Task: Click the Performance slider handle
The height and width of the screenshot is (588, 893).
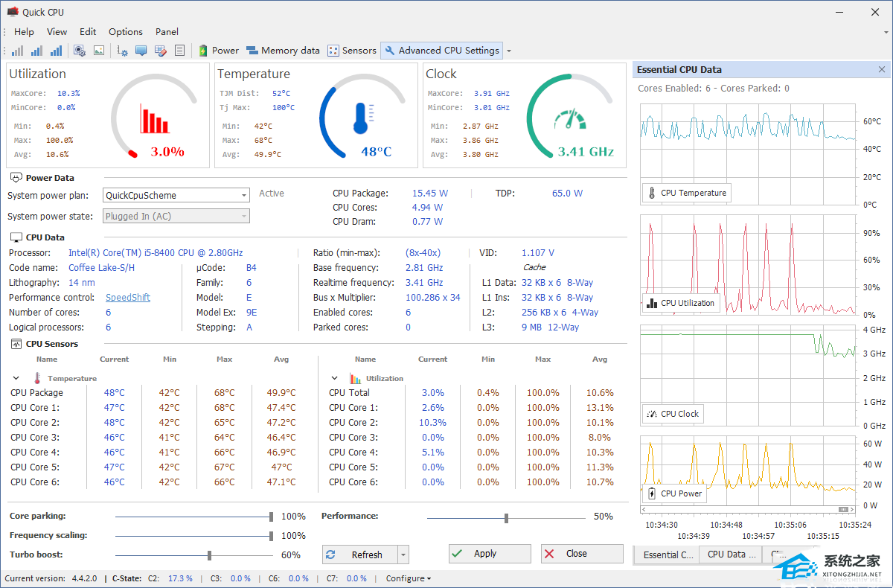Action: coord(506,518)
